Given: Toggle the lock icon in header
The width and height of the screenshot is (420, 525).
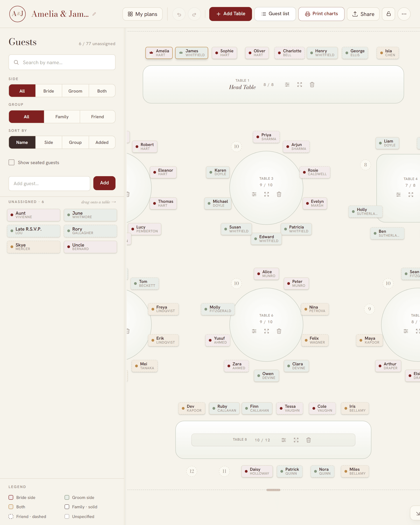Looking at the screenshot, I should [388, 14].
